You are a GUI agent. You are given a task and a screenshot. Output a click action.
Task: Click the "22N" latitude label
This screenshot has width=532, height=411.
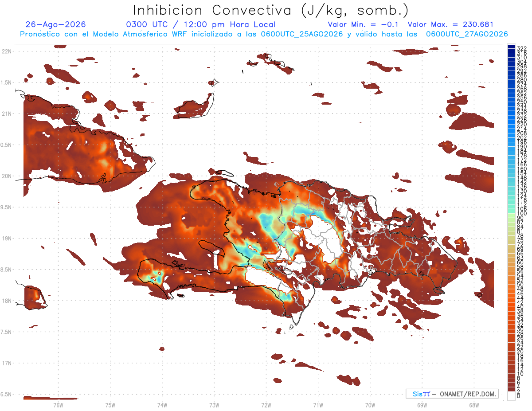[x=6, y=51]
